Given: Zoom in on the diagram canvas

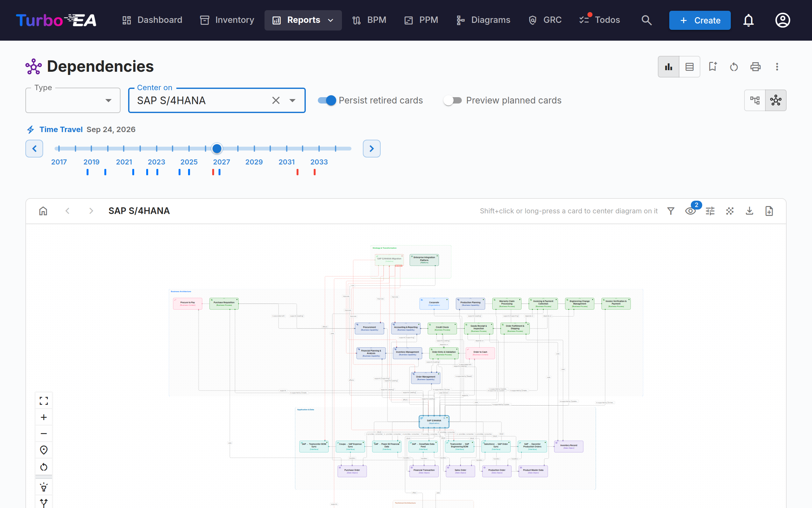Looking at the screenshot, I should (44, 417).
